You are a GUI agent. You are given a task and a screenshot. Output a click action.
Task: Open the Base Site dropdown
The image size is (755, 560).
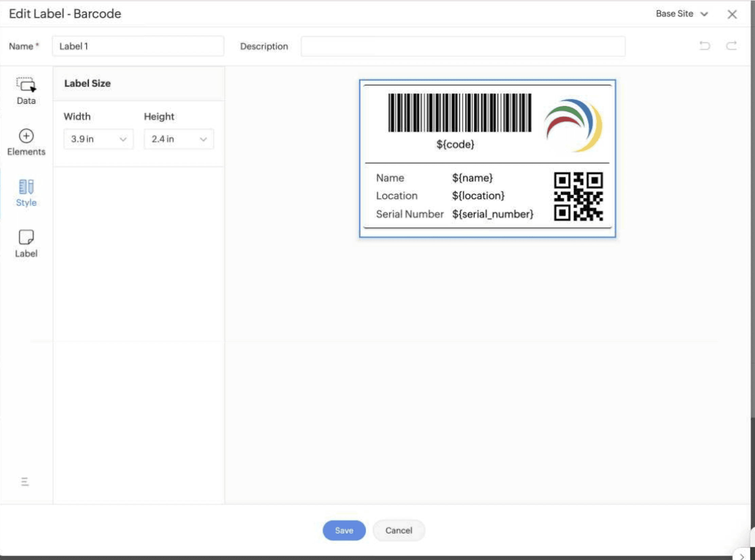(x=682, y=14)
